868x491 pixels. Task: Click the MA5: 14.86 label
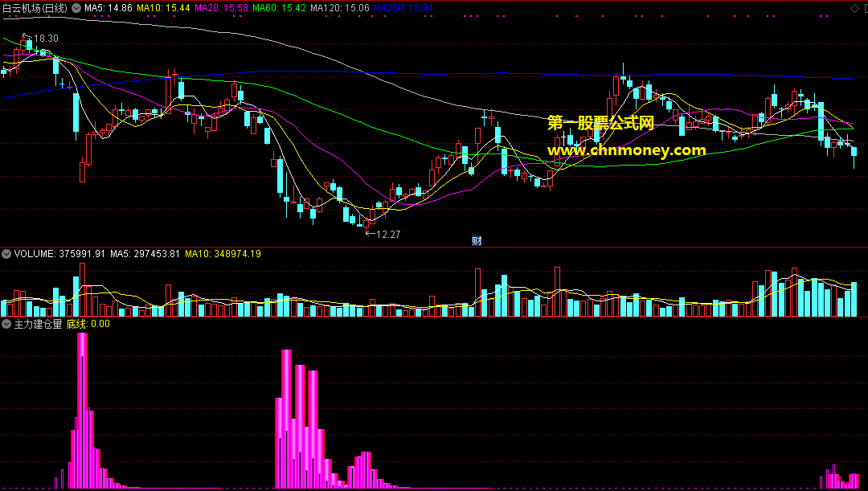[108, 8]
